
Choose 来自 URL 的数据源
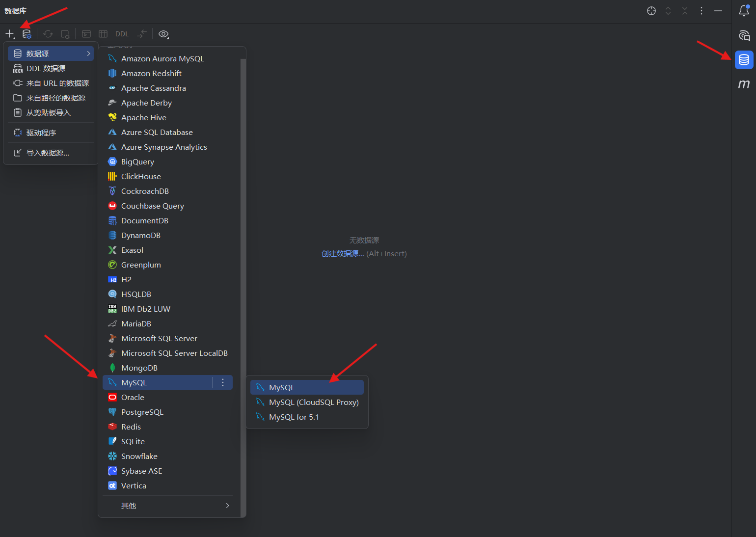(x=51, y=83)
